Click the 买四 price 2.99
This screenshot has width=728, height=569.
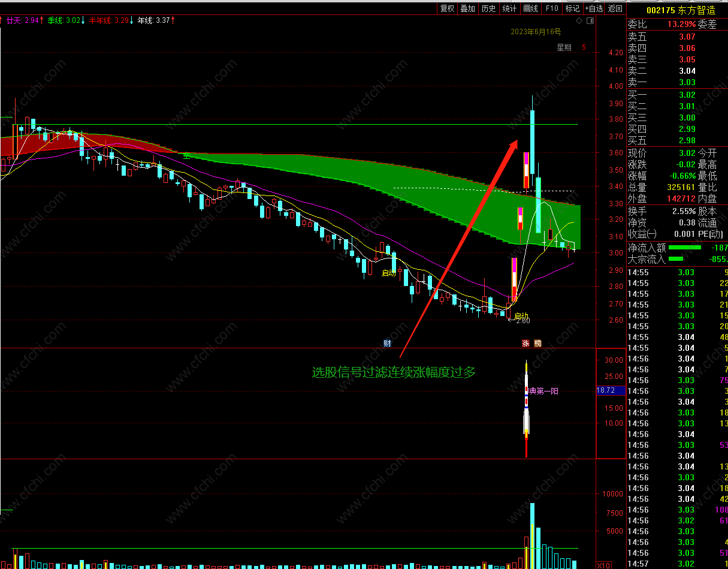pyautogui.click(x=687, y=129)
